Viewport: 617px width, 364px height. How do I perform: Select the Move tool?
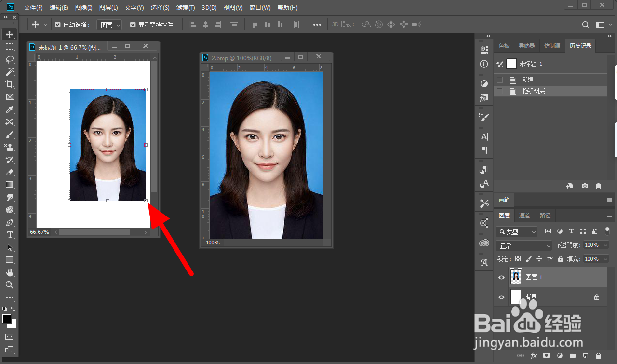pos(9,34)
